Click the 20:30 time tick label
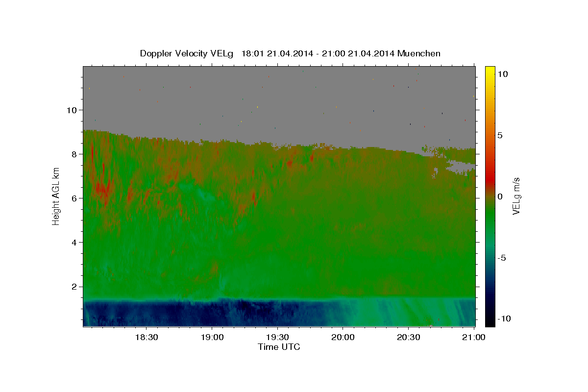 point(409,337)
